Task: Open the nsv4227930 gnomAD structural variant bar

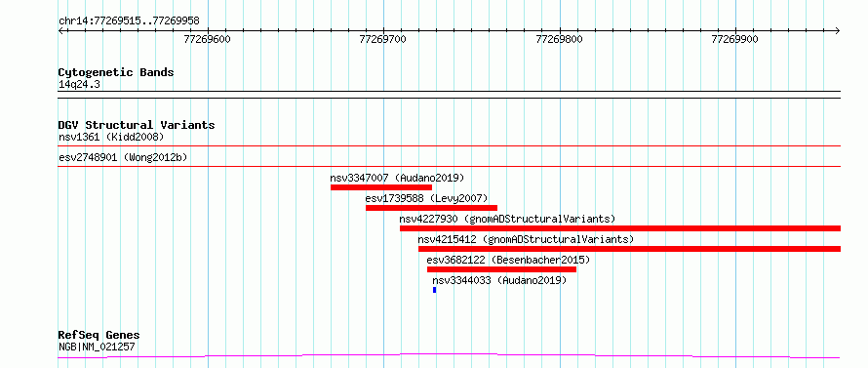Action: click(620, 228)
